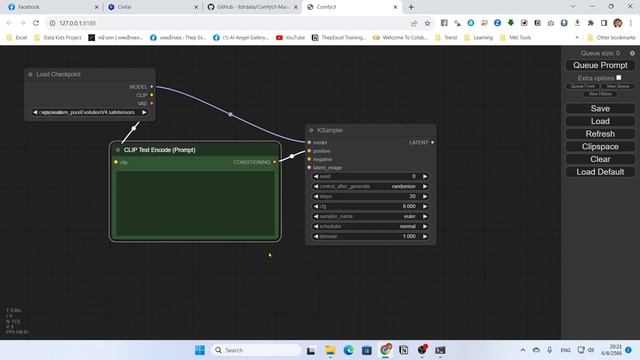Decrease cfg with its left arrow
The width and height of the screenshot is (640, 360).
point(316,207)
